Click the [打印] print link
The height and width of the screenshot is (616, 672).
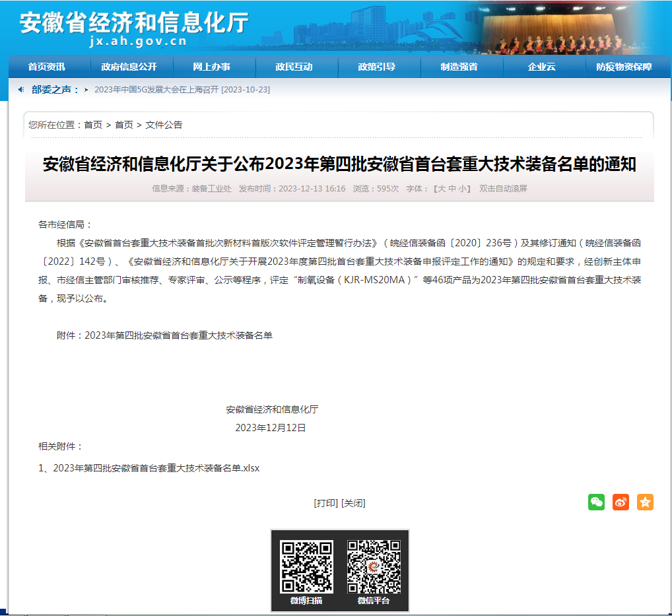(x=326, y=503)
